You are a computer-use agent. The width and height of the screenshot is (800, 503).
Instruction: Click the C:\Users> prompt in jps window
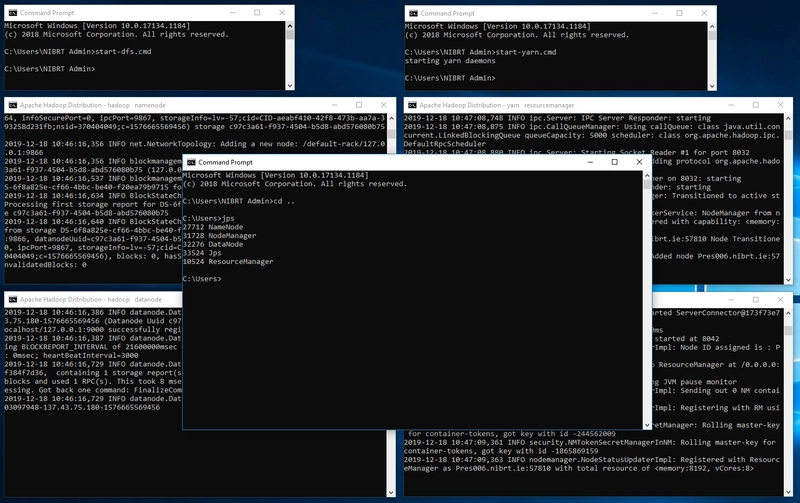[x=203, y=279]
